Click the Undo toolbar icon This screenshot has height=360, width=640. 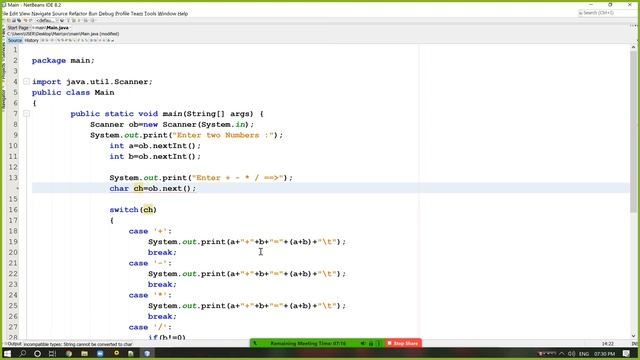[26, 20]
